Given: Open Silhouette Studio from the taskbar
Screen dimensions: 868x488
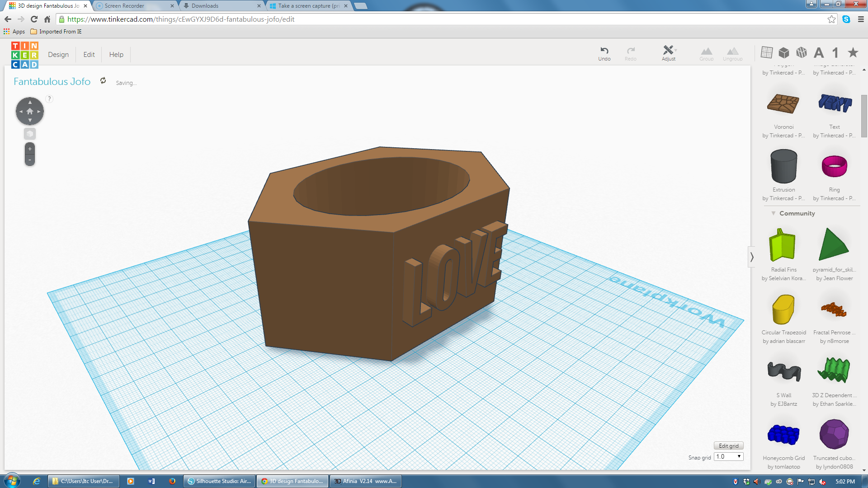Looking at the screenshot, I should (220, 481).
